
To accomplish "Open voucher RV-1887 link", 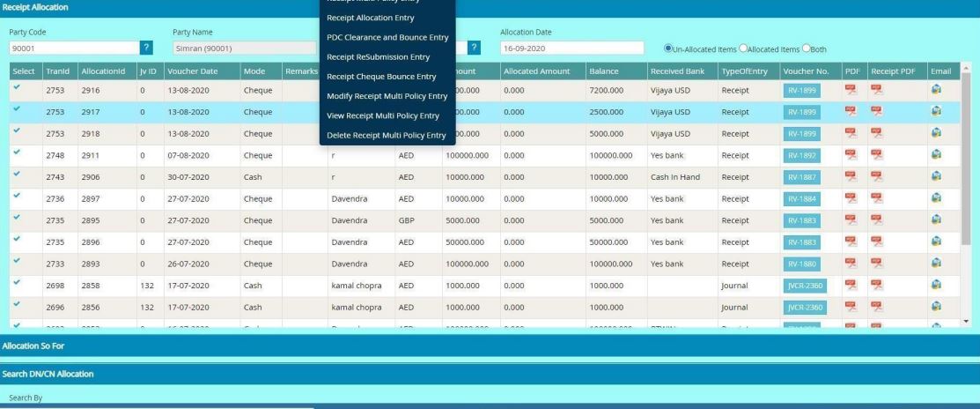I will pyautogui.click(x=802, y=177).
